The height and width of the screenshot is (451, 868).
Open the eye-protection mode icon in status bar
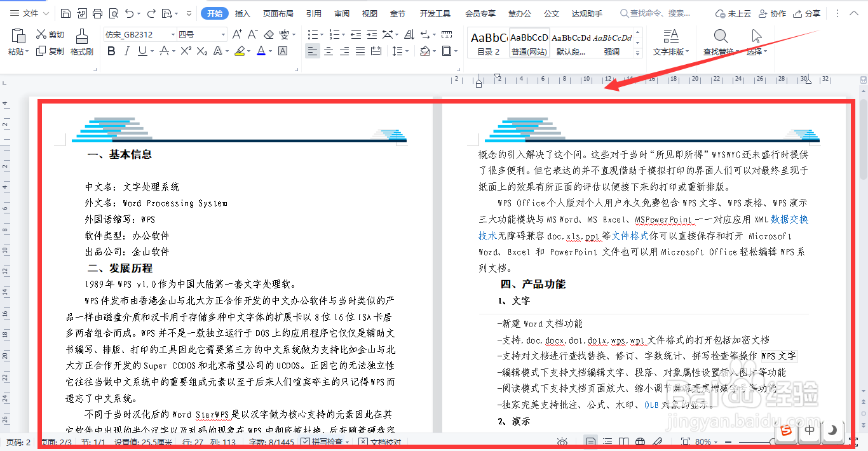(562, 442)
